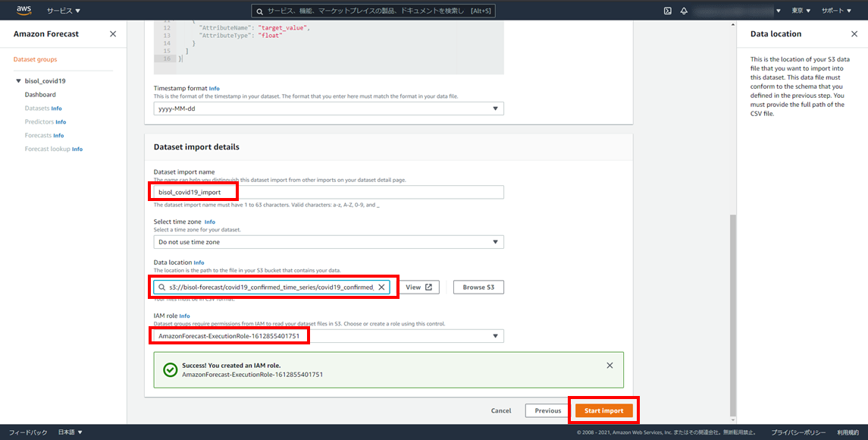Close the Data location help panel
Viewport: 868px width, 440px height.
point(854,34)
